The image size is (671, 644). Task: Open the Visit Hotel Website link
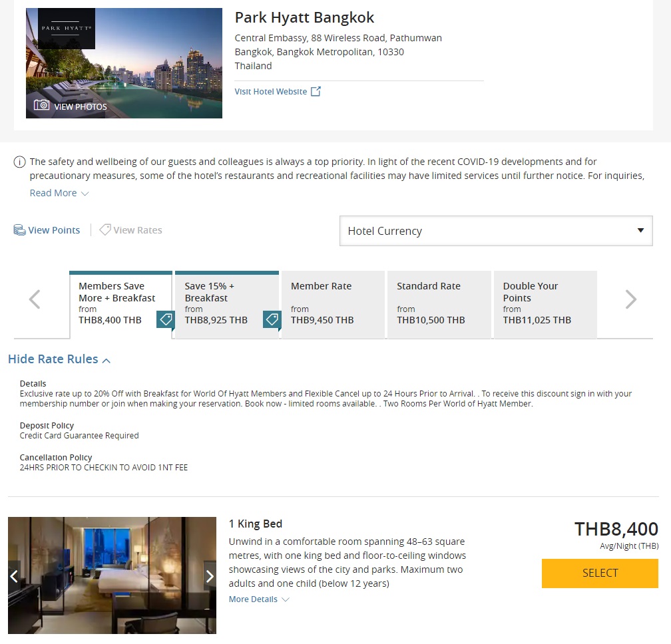[x=271, y=92]
